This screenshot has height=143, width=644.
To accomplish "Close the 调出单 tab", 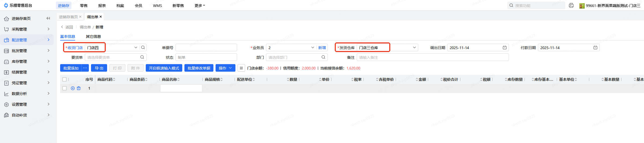I will pos(101,17).
